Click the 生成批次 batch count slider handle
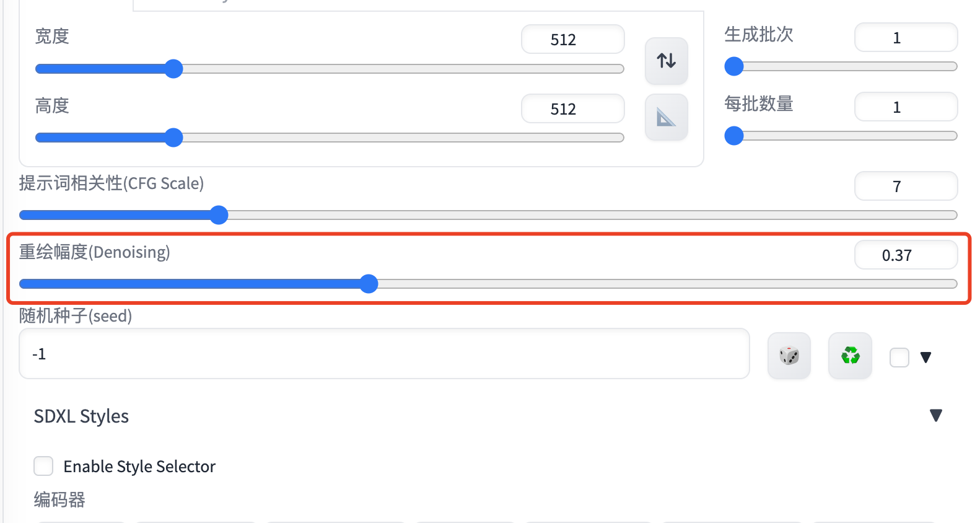The height and width of the screenshot is (523, 980). click(x=734, y=66)
